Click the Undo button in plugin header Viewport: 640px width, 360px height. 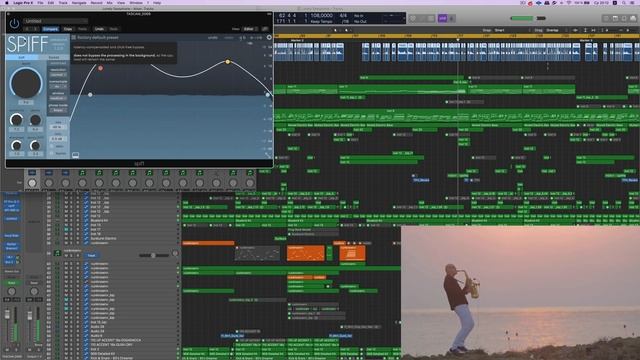click(99, 29)
